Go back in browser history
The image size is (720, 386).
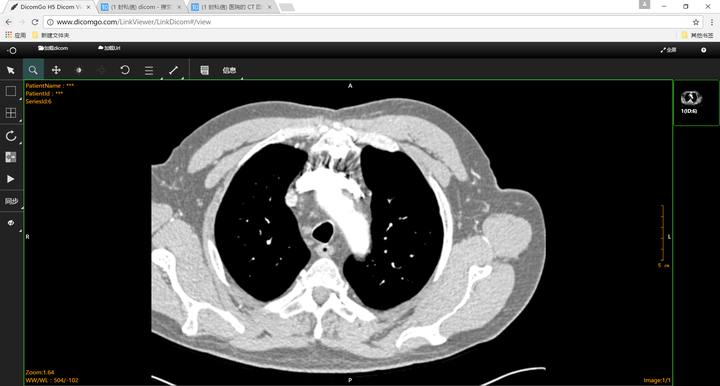pyautogui.click(x=9, y=22)
